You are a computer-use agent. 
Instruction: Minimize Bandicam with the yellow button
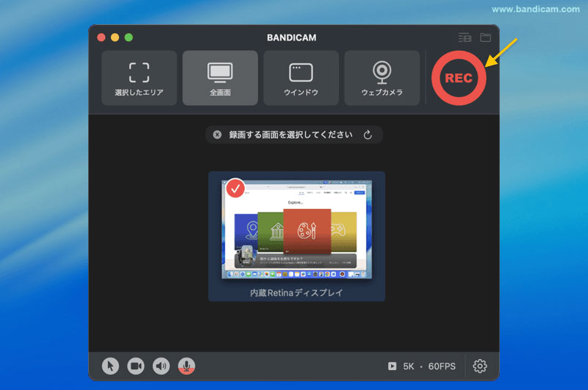(115, 38)
